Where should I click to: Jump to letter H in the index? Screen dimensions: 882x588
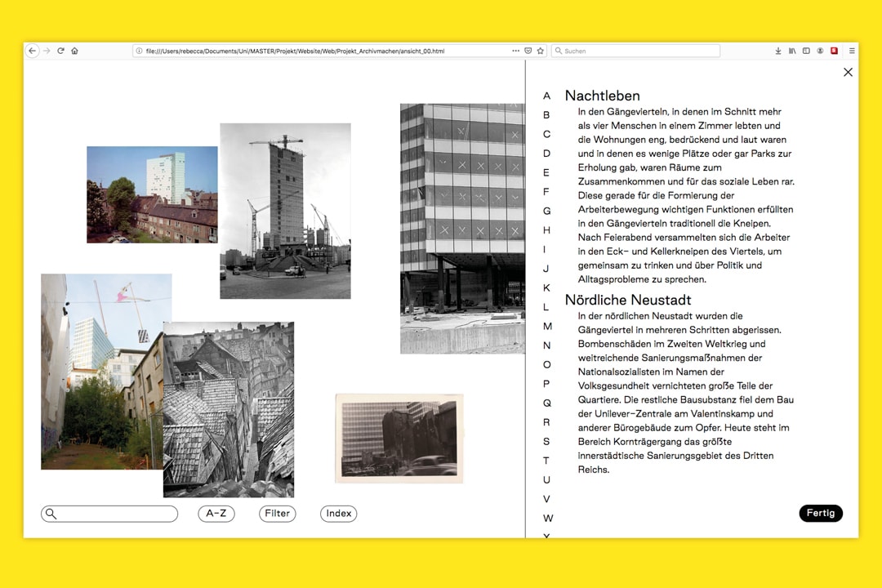tap(546, 230)
